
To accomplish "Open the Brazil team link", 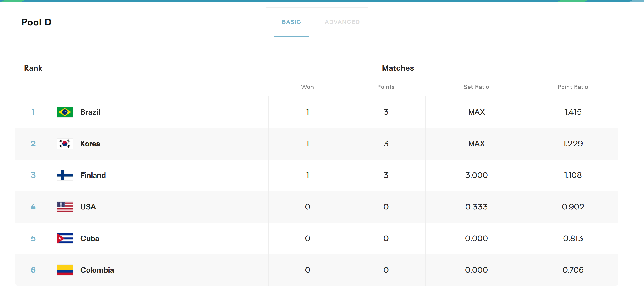I will coord(90,112).
